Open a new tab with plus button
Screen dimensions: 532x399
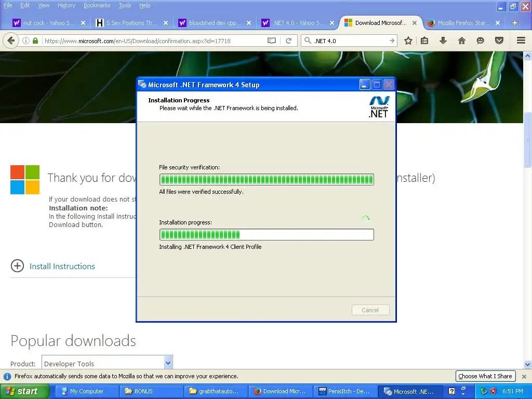[x=515, y=23]
